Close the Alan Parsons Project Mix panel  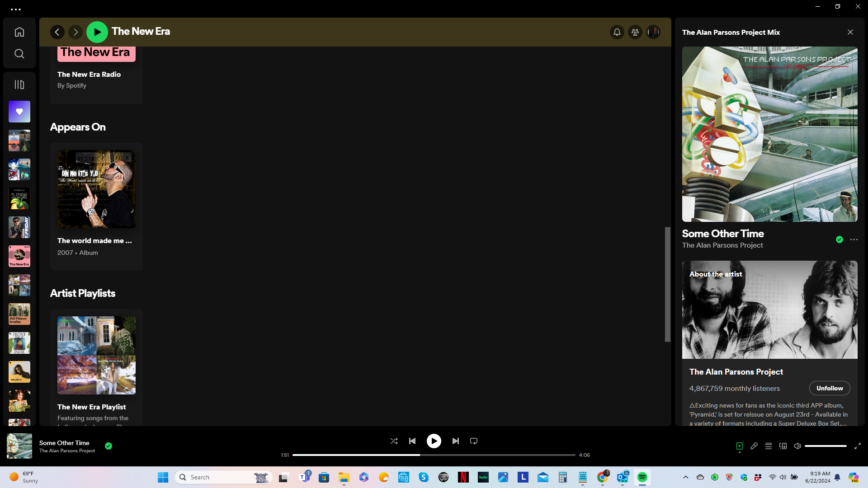(850, 32)
